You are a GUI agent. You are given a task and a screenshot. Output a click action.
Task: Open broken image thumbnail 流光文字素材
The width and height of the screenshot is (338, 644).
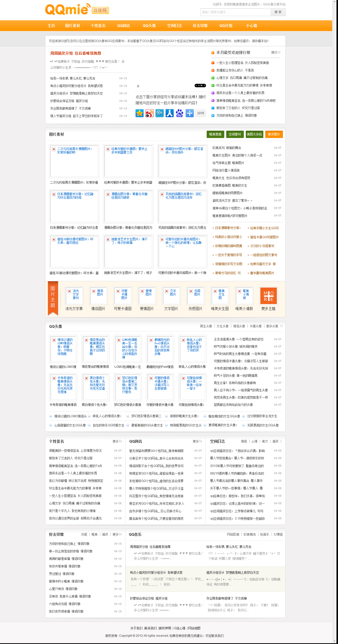[x=74, y=296]
